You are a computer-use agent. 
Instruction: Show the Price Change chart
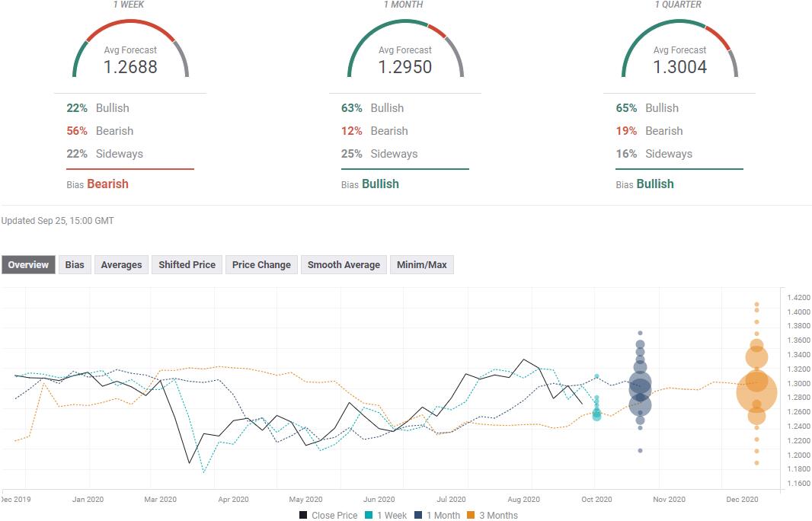point(261,265)
